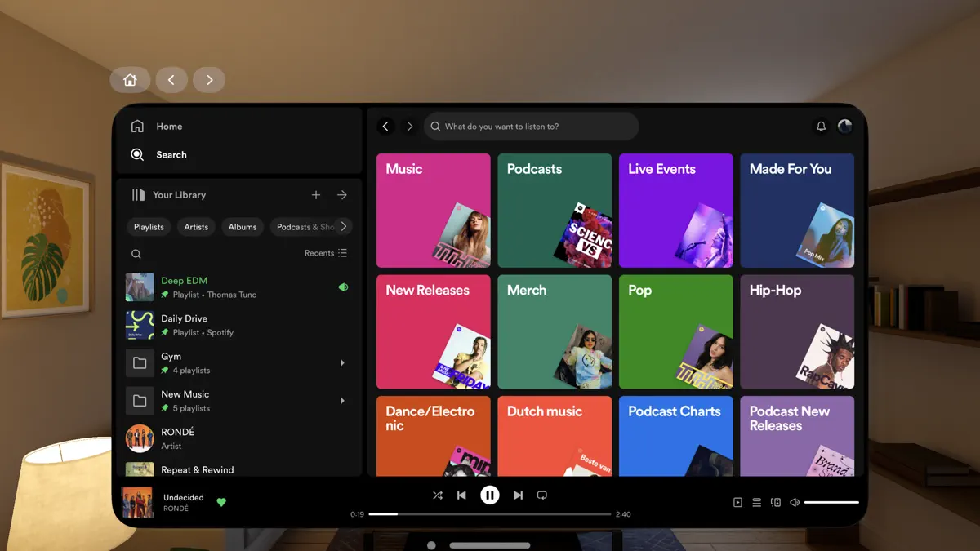This screenshot has width=980, height=551.
Task: Click the search icon in Your Library
Action: [x=136, y=254]
